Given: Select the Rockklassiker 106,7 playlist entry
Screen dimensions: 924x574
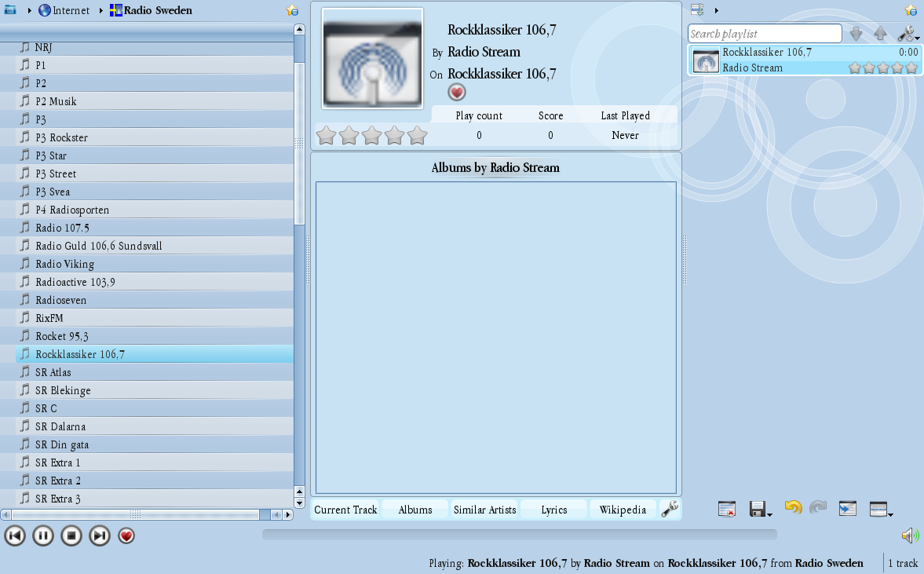Looking at the screenshot, I should (804, 60).
